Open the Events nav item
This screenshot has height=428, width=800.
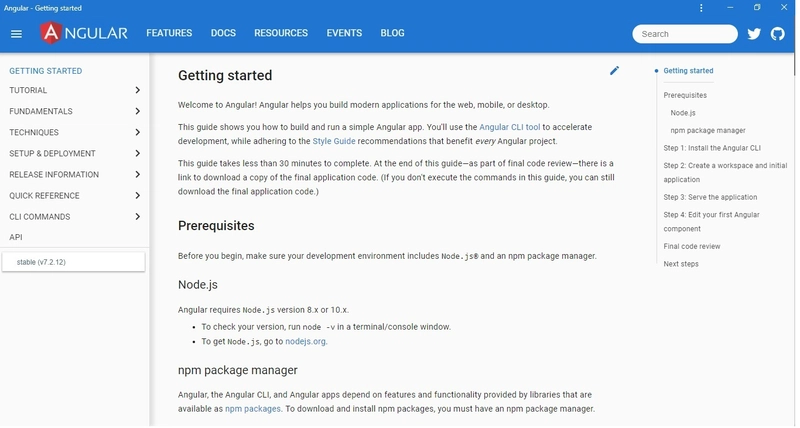344,33
